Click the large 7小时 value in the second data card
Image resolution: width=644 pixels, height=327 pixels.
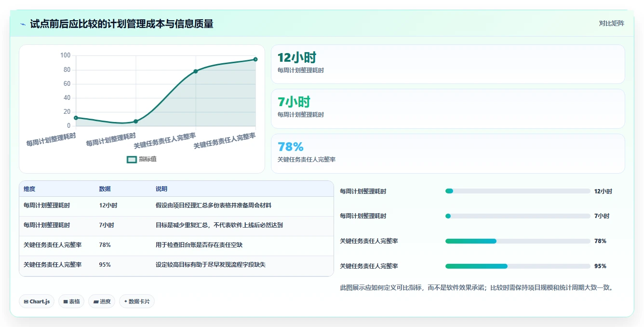(x=294, y=102)
